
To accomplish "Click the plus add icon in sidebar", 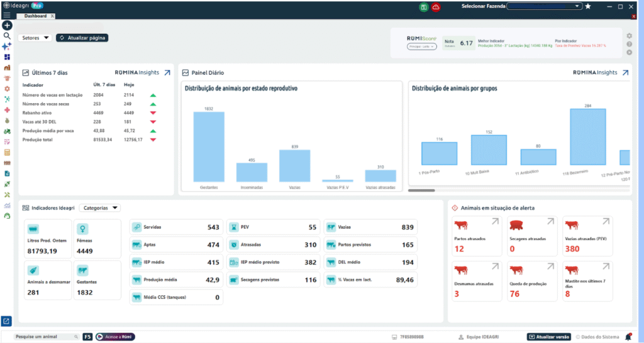I will click(7, 26).
